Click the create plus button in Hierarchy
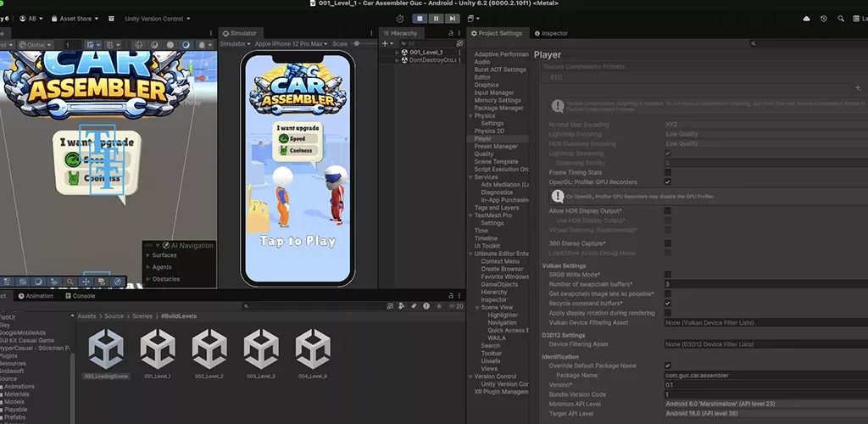Viewport: 868px width, 424px height. coord(385,43)
